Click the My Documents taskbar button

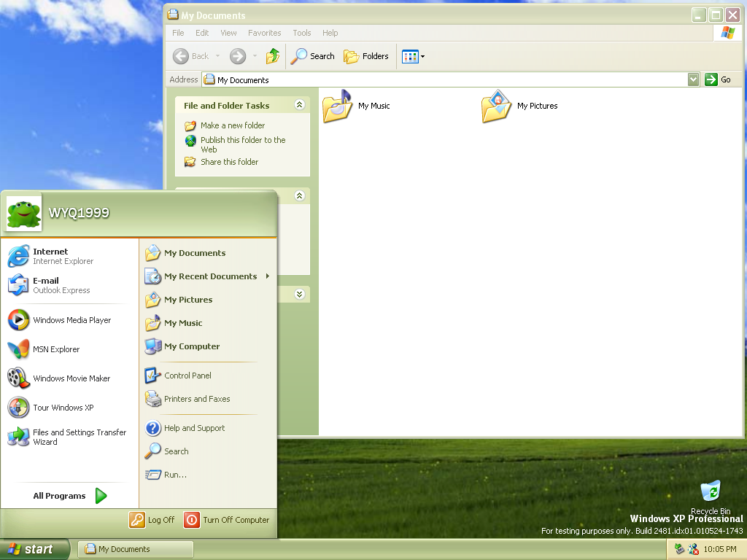pyautogui.click(x=136, y=549)
